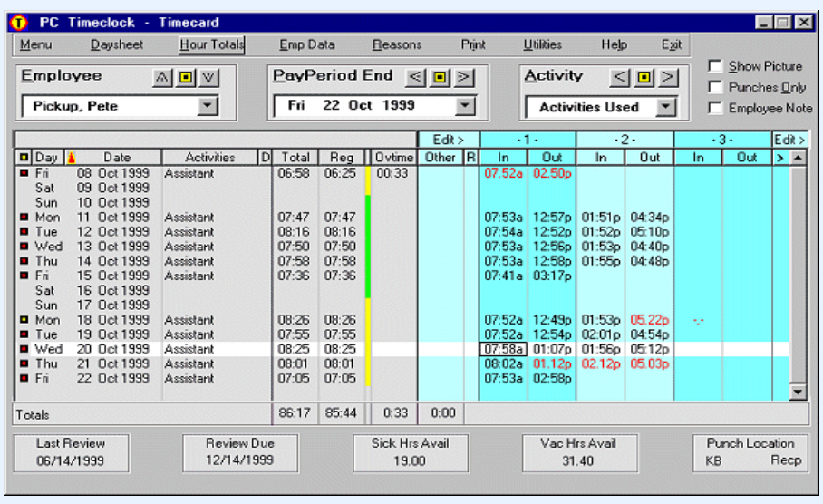Click the D column header
The width and height of the screenshot is (823, 504).
pyautogui.click(x=265, y=157)
